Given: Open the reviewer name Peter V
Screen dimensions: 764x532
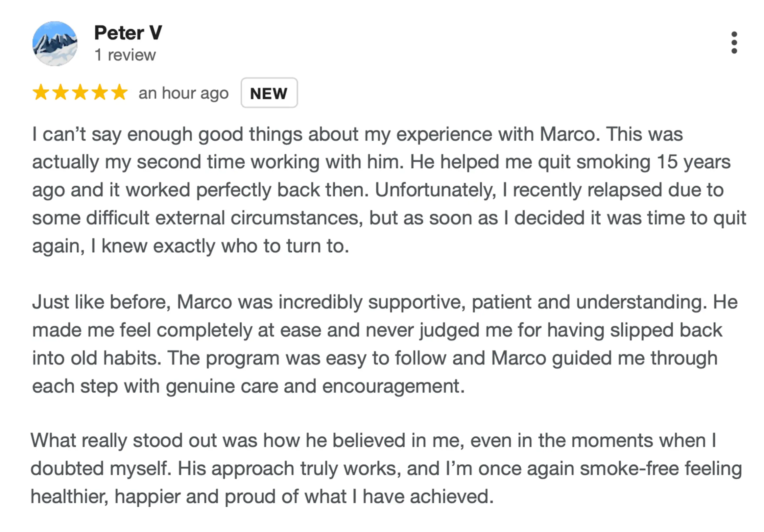Looking at the screenshot, I should pos(128,33).
